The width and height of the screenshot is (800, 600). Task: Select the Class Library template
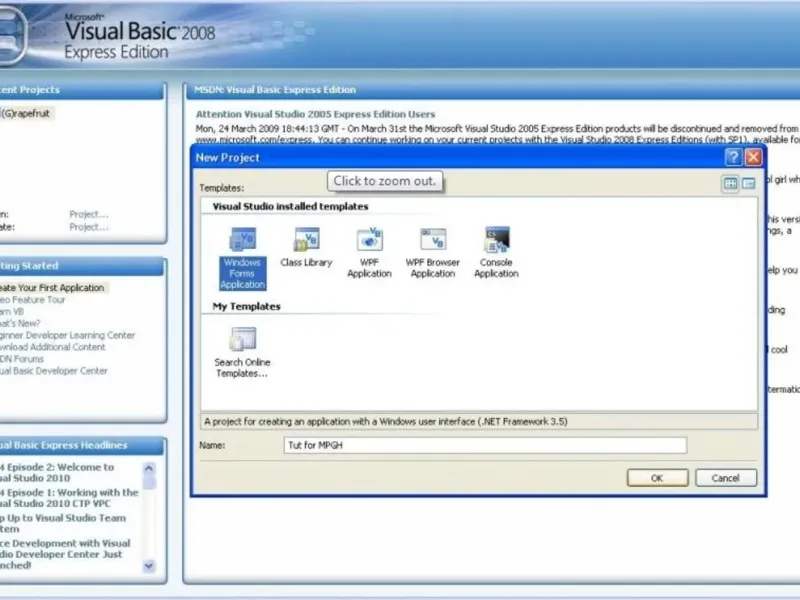[x=306, y=247]
